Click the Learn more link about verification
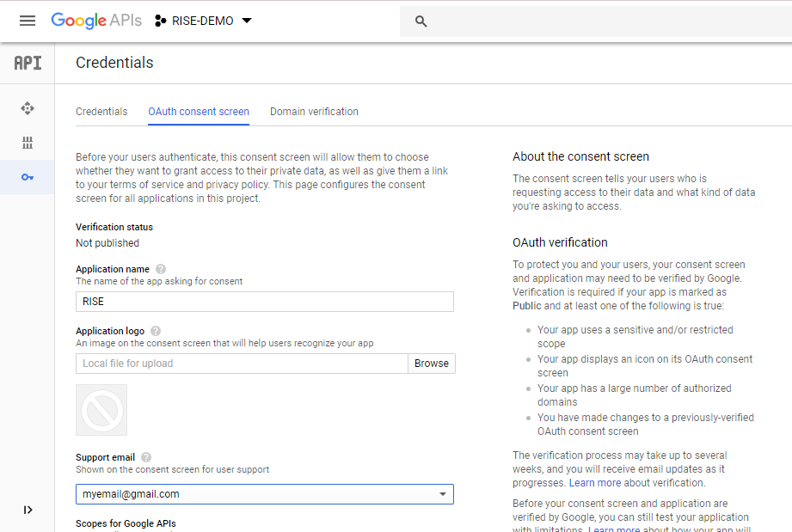The image size is (792, 532). [594, 483]
